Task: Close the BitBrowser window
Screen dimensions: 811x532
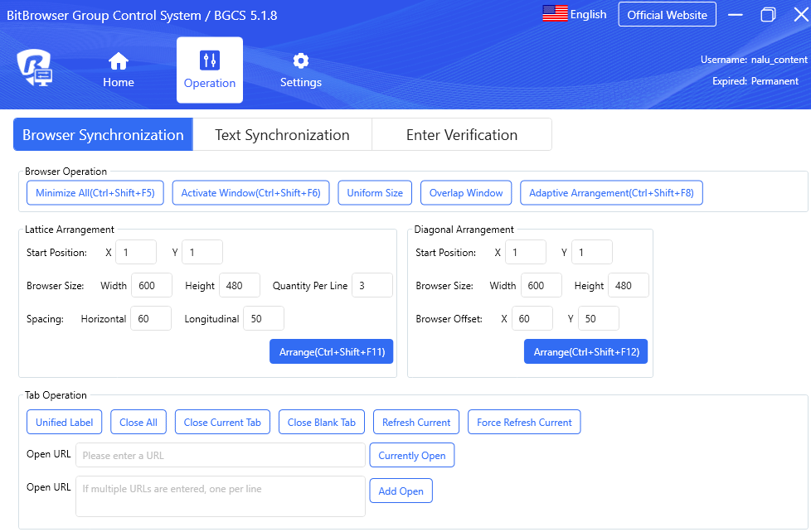Action: [x=801, y=14]
